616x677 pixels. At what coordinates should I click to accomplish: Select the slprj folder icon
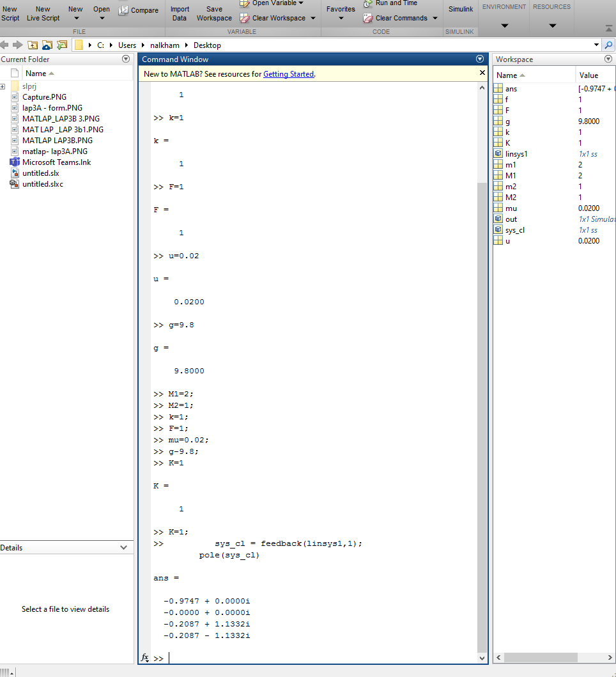click(15, 86)
